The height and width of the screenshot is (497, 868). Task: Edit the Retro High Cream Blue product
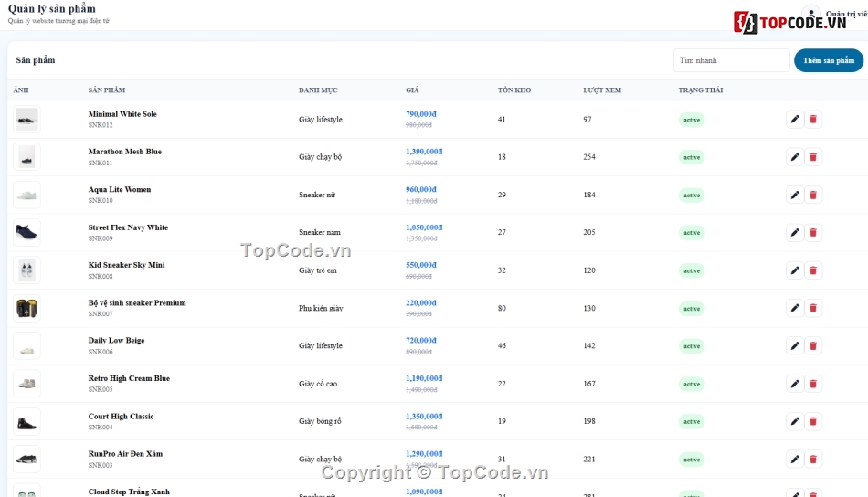pos(794,384)
